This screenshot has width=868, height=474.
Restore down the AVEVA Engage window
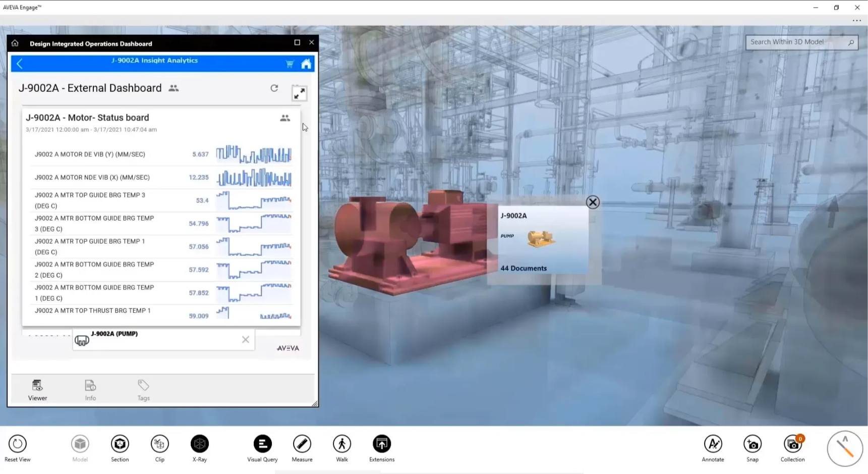coord(836,8)
